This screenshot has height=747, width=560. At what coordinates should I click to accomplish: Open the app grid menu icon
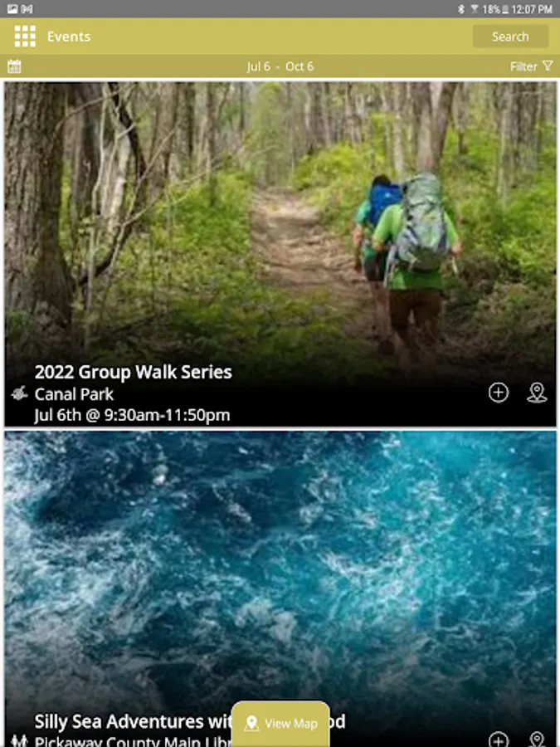pos(25,37)
